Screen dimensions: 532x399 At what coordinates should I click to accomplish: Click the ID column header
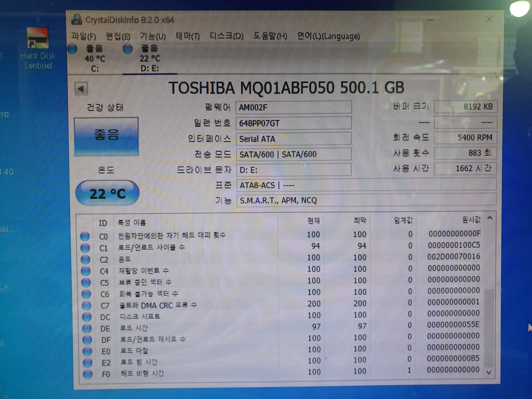pyautogui.click(x=103, y=223)
